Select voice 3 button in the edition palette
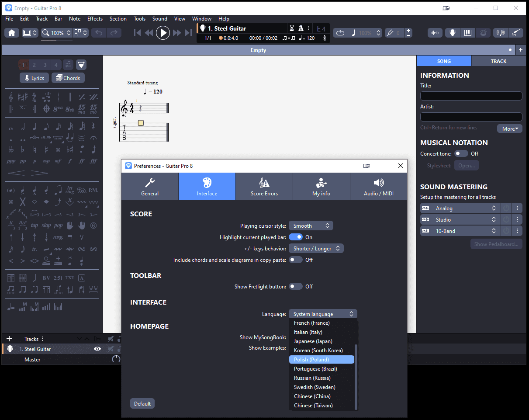Viewport: 529px width, 420px height. coord(45,65)
